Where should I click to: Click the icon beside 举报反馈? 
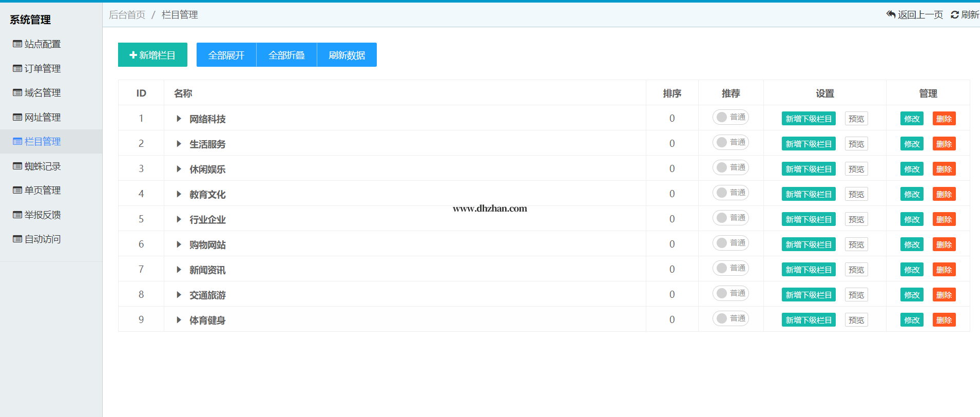(x=17, y=215)
